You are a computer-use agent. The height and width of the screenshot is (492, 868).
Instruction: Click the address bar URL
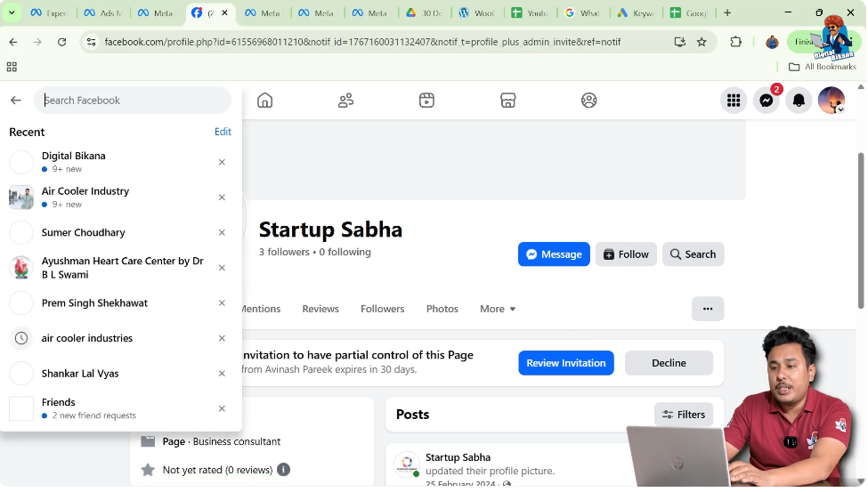point(362,42)
